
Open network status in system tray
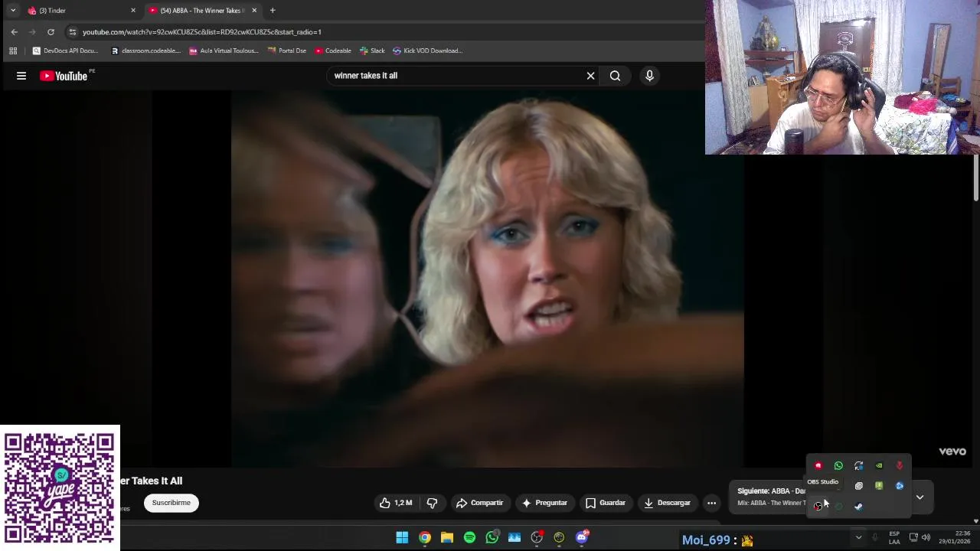pos(913,537)
